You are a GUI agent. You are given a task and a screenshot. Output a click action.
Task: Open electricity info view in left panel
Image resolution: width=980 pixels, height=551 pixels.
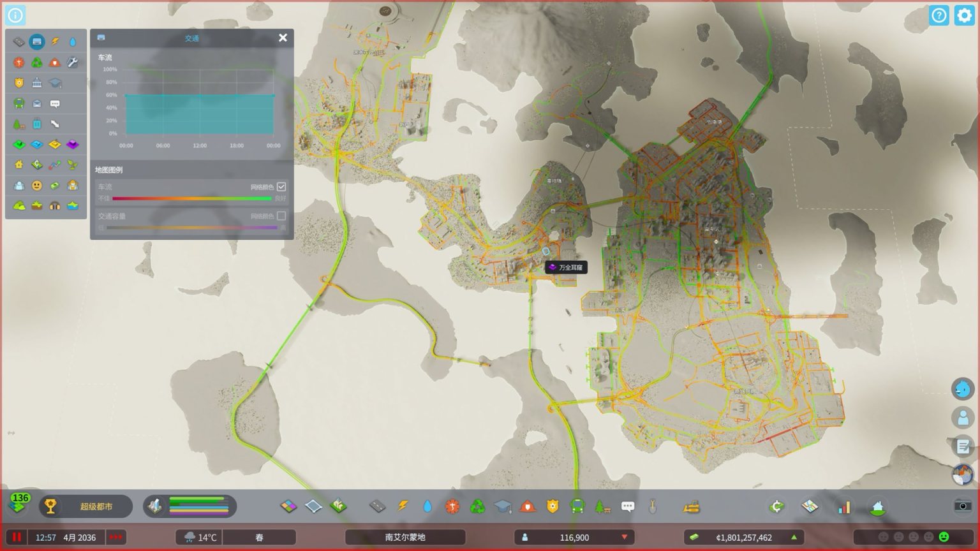point(55,42)
